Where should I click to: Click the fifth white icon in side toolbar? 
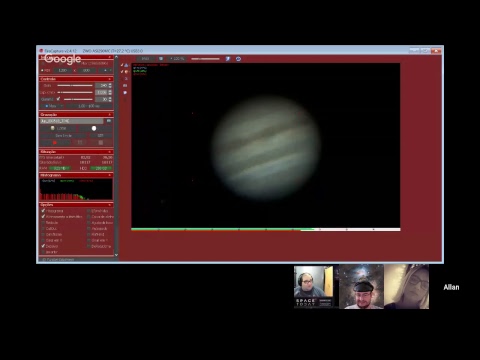[125, 93]
